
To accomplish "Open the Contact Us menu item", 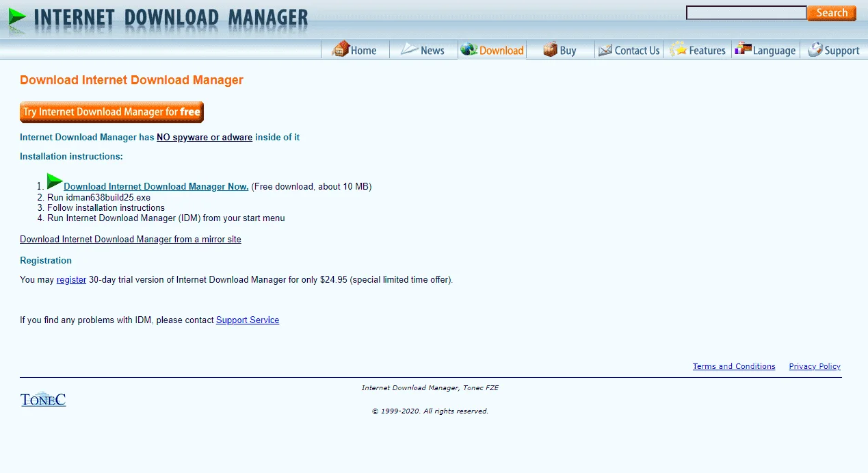I will 629,50.
